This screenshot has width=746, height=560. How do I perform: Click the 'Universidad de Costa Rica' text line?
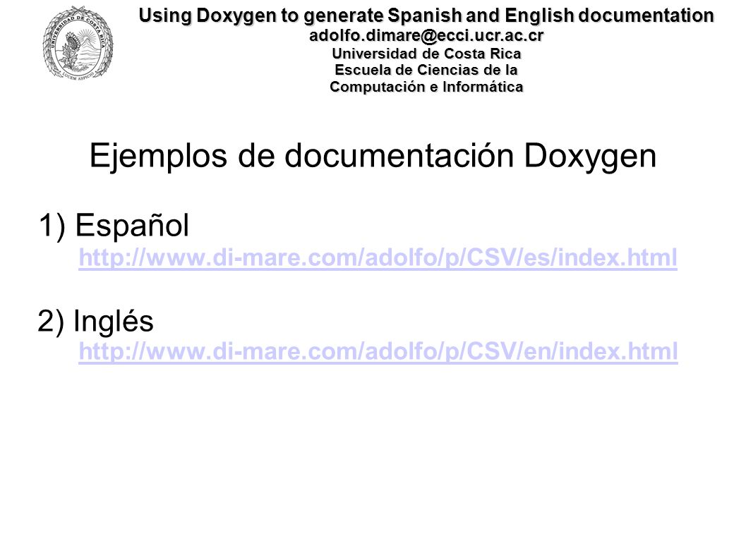(x=426, y=53)
